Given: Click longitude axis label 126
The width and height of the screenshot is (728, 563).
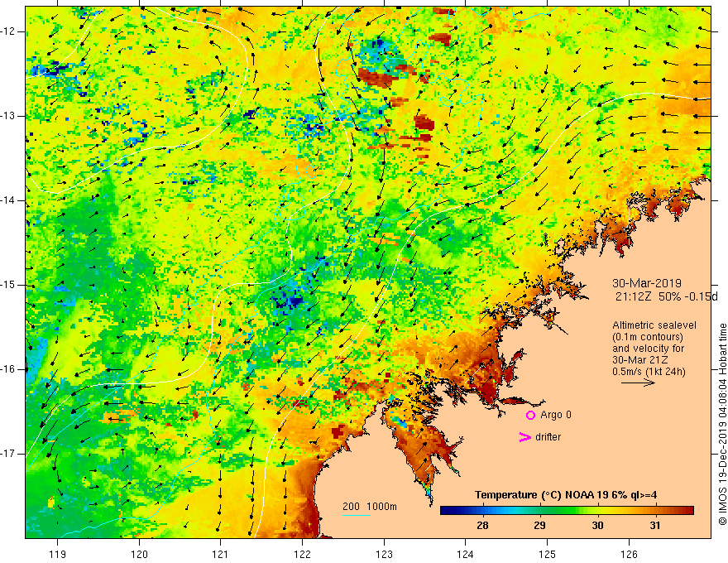Looking at the screenshot, I should coord(629,554).
